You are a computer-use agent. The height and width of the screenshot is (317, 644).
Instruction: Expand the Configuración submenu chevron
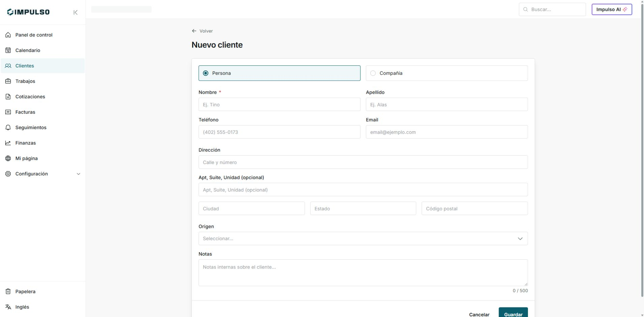(79, 174)
